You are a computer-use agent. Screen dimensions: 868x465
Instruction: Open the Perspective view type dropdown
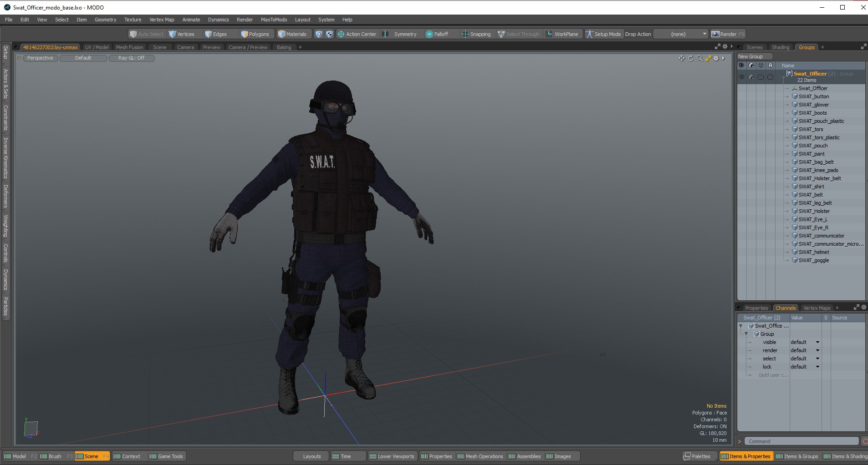[x=40, y=58]
